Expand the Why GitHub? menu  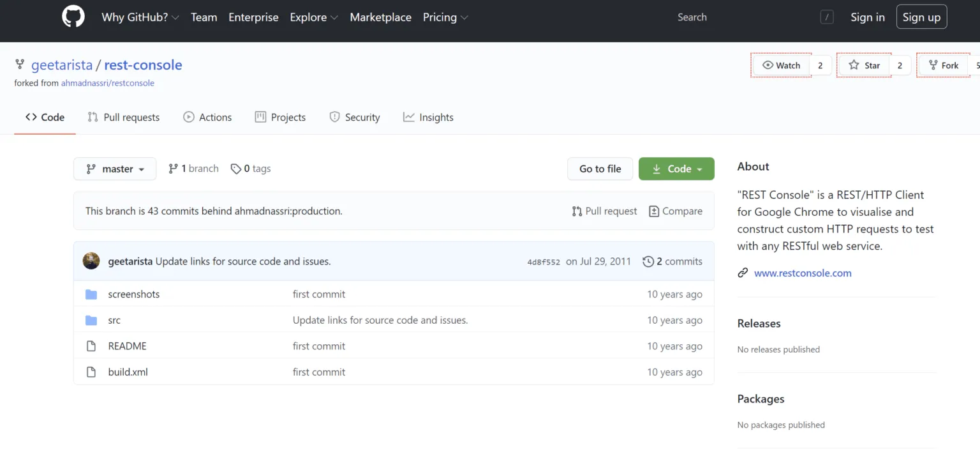[x=140, y=17]
